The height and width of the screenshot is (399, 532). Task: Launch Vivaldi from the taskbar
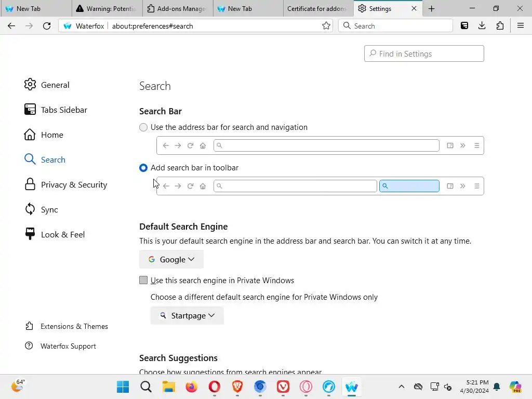[x=283, y=387]
